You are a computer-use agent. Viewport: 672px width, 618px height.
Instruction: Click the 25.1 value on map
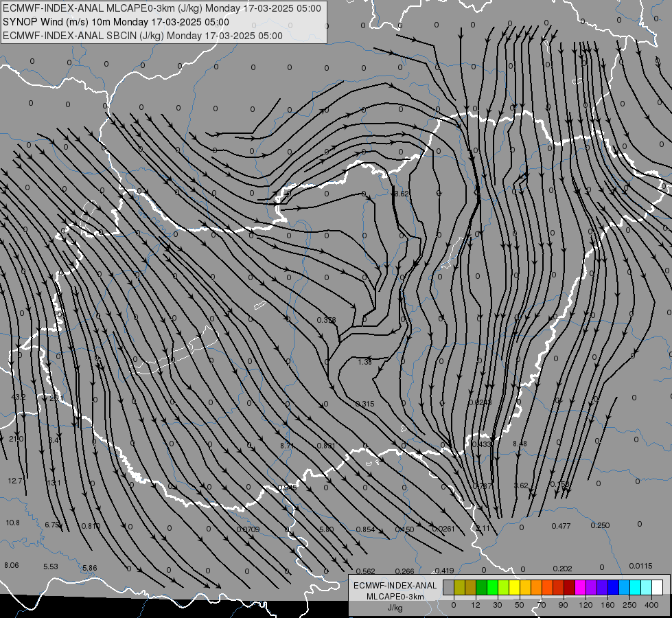56,398
